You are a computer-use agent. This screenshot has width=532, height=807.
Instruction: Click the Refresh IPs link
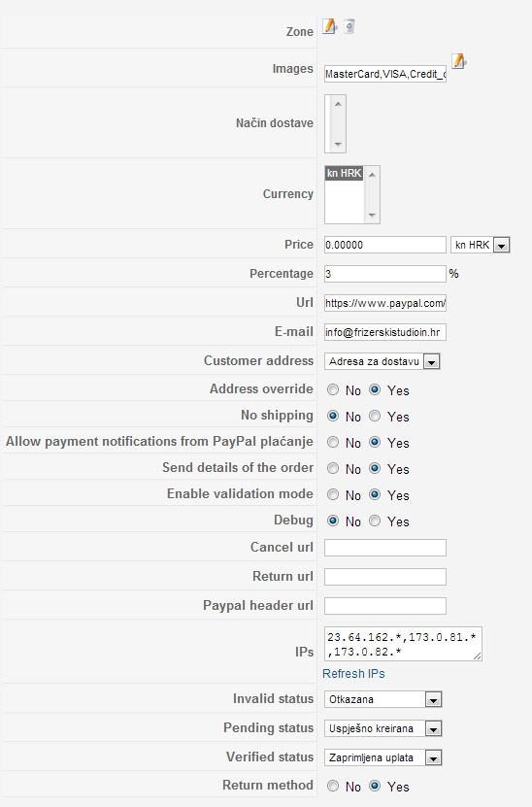tap(353, 674)
